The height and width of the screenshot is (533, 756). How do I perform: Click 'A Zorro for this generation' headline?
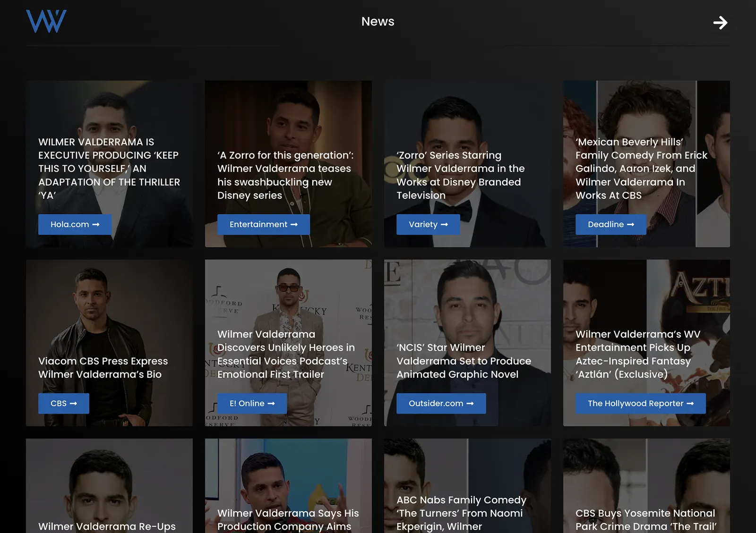click(x=285, y=175)
